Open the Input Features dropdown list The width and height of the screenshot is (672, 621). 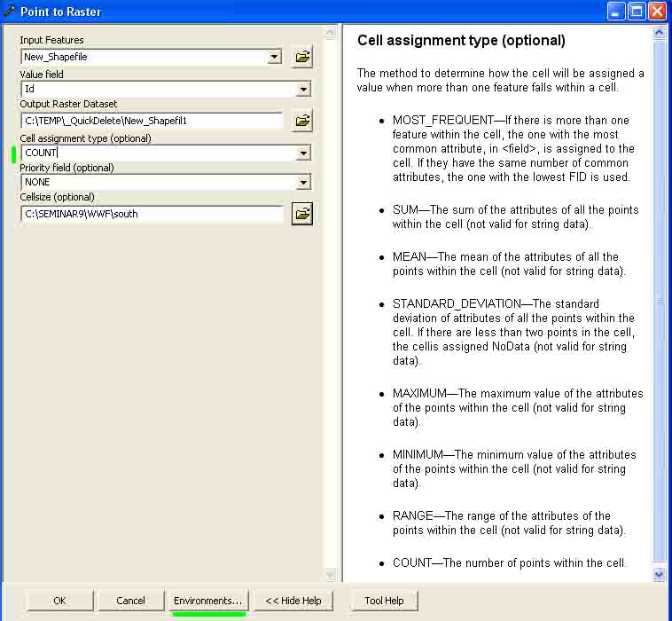click(x=274, y=57)
